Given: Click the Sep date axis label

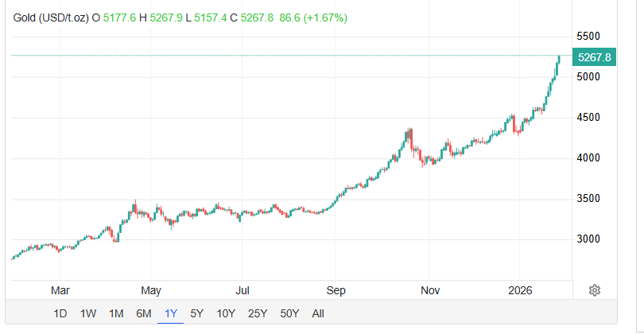Looking at the screenshot, I should [336, 290].
